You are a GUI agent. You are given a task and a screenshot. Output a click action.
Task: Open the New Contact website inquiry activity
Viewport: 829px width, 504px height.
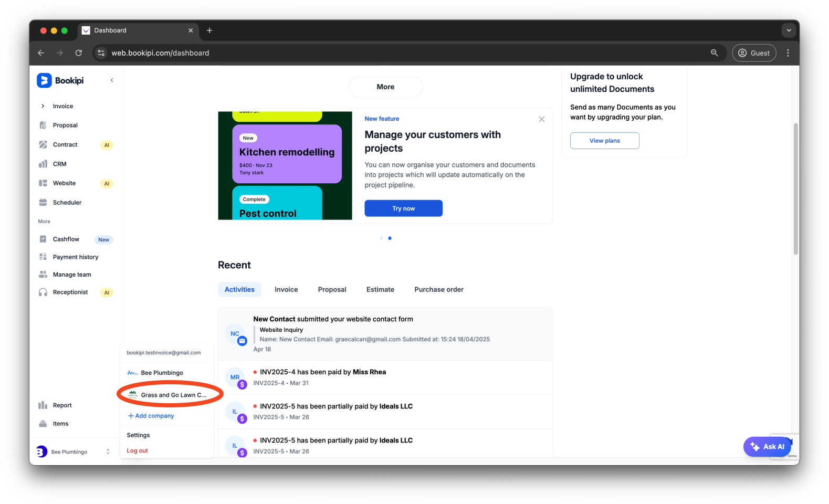(385, 334)
